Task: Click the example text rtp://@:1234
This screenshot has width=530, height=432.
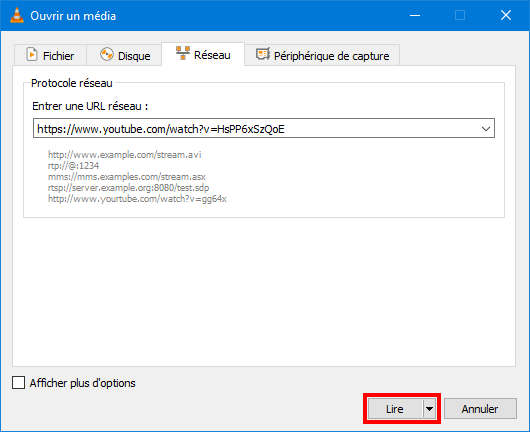Action: coord(73,166)
